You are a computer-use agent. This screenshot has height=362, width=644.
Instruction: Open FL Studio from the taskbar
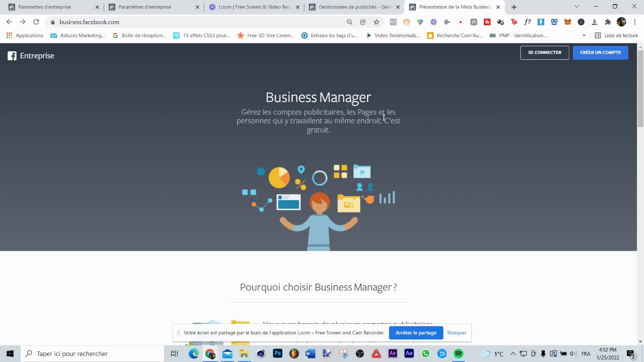click(294, 353)
